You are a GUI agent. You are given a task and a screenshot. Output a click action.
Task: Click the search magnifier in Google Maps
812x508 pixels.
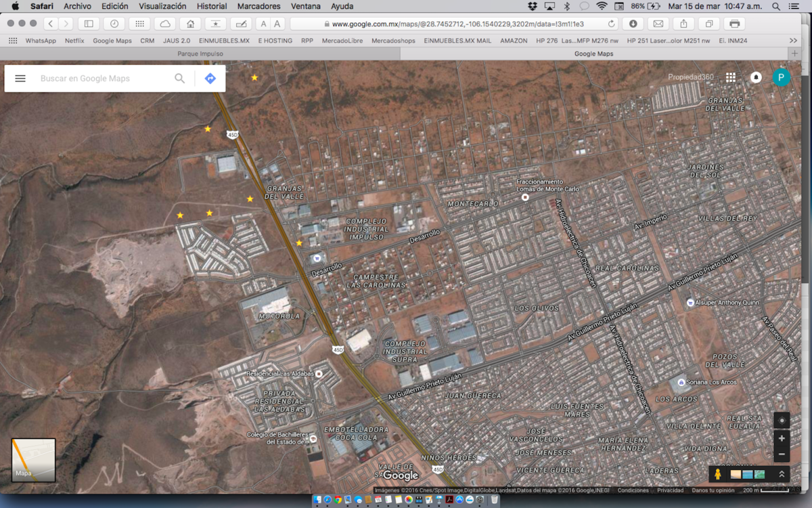pyautogui.click(x=179, y=79)
